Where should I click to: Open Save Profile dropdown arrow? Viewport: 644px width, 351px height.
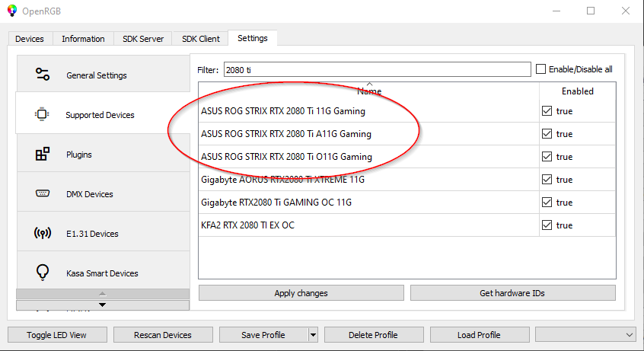tap(313, 335)
